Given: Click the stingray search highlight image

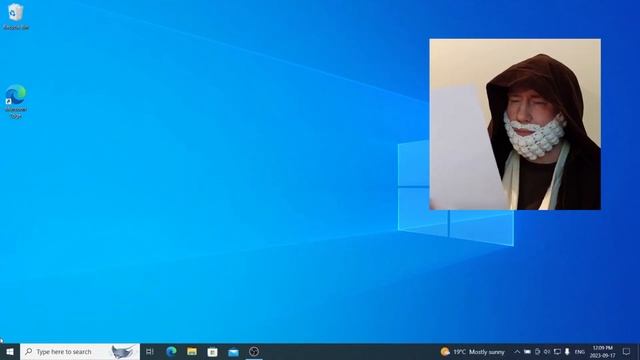Looking at the screenshot, I should click(122, 351).
